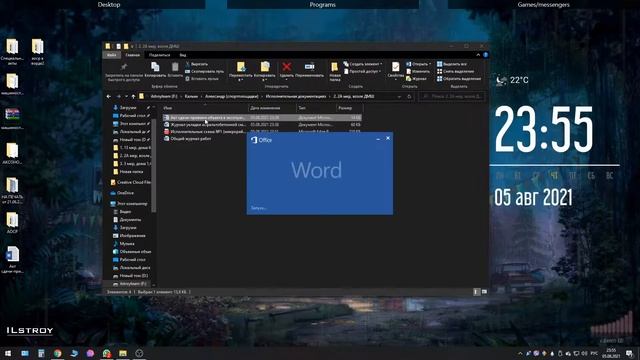The height and width of the screenshot is (360, 640).
Task: Open New item (Создать элемент) dropdown
Action: 363,64
